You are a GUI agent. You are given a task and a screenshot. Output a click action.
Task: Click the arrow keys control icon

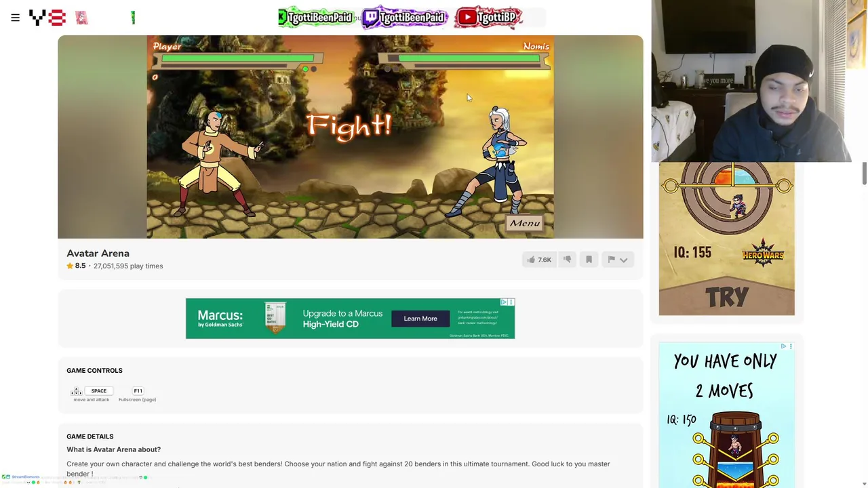pyautogui.click(x=76, y=391)
